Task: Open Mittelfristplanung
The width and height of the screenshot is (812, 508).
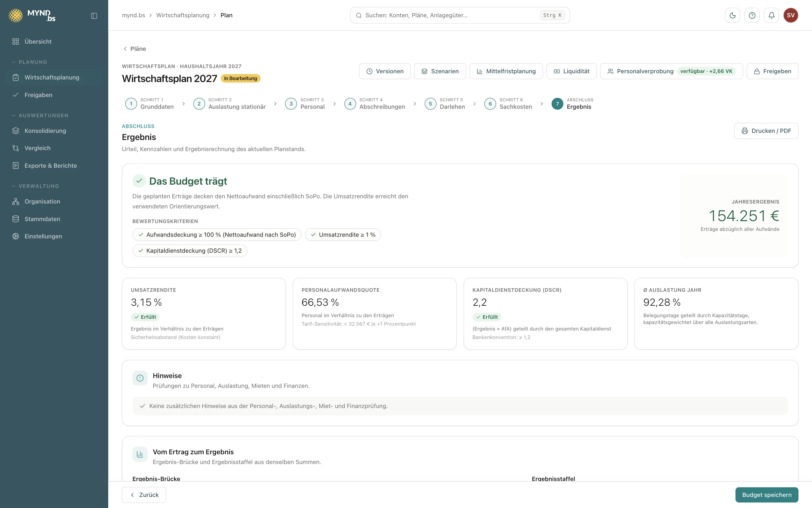Action: pyautogui.click(x=506, y=71)
